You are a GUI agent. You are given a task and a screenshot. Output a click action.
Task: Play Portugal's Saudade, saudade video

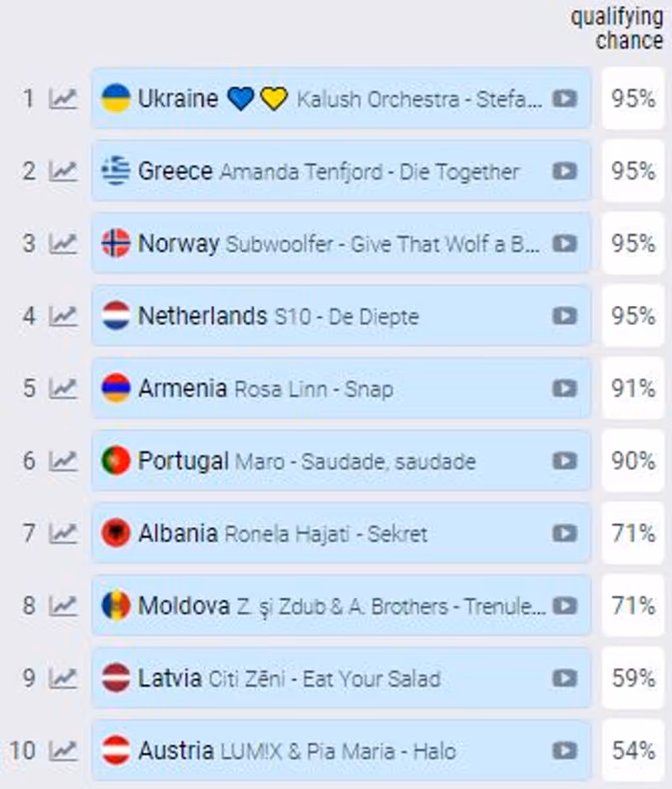pyautogui.click(x=564, y=461)
